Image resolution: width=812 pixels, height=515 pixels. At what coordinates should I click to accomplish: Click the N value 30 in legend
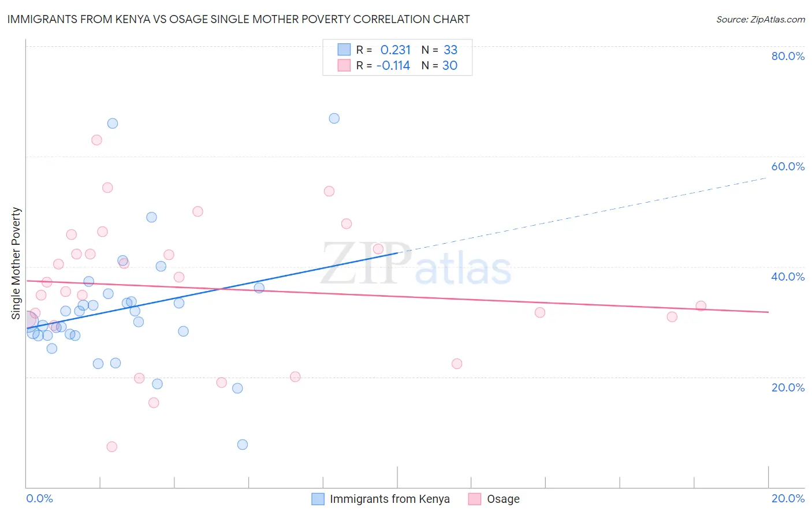pos(450,65)
